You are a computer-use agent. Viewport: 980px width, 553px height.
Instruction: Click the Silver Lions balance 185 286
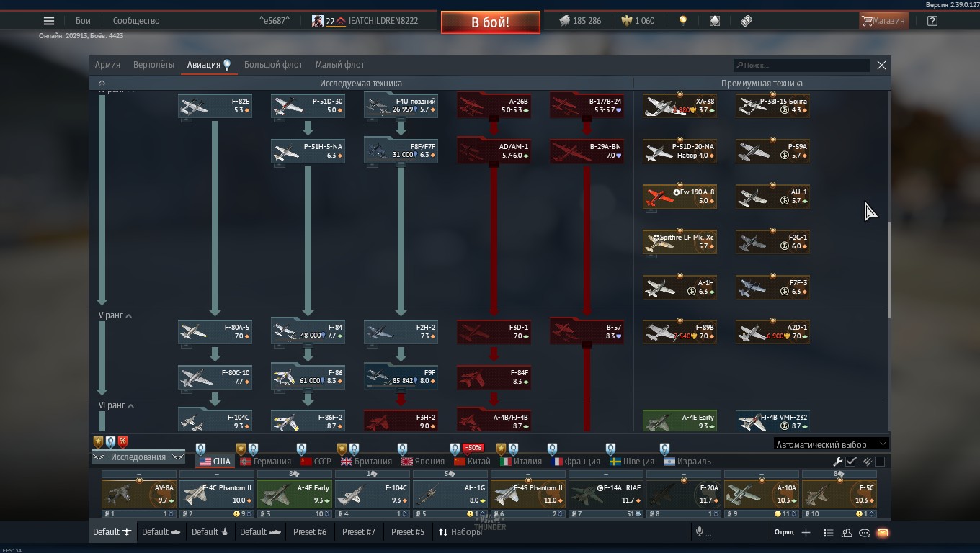point(580,21)
